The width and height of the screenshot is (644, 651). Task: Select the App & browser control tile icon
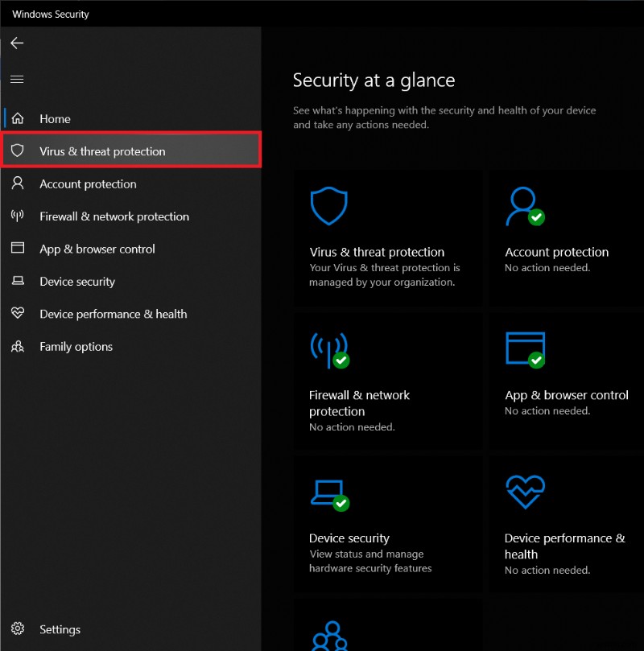pos(526,349)
